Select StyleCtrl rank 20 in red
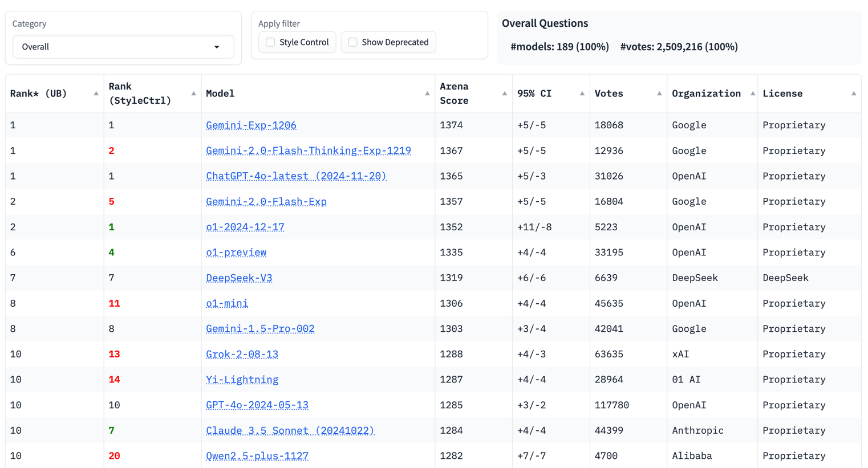The height and width of the screenshot is (468, 868). pyautogui.click(x=114, y=456)
